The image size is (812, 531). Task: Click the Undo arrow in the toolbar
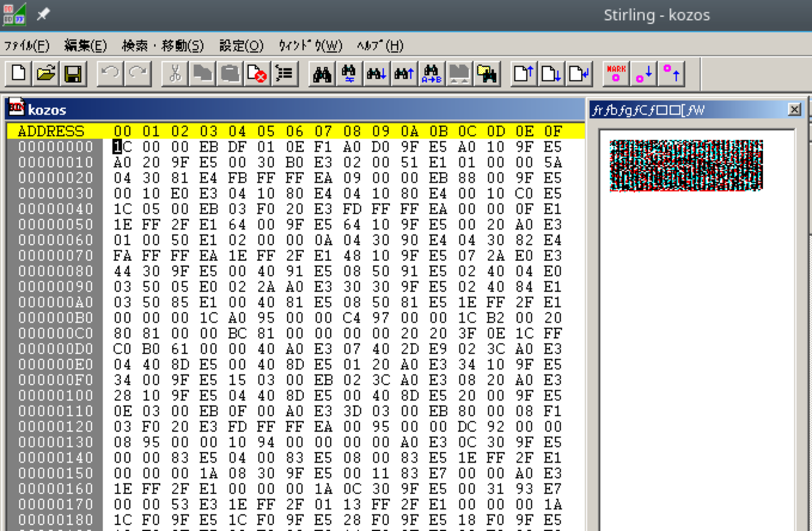[111, 74]
